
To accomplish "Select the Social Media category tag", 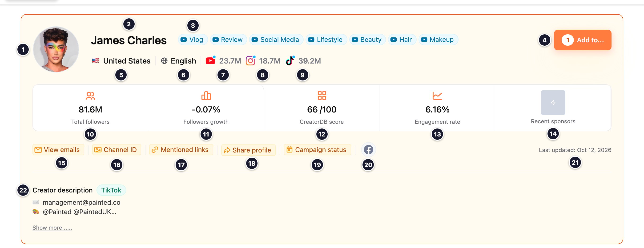I will pos(276,40).
